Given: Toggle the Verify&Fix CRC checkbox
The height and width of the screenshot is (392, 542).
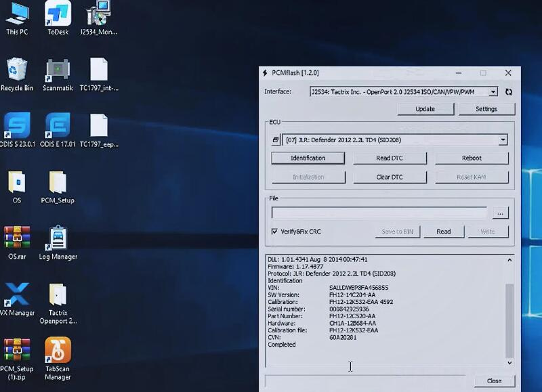Looking at the screenshot, I should click(x=274, y=232).
